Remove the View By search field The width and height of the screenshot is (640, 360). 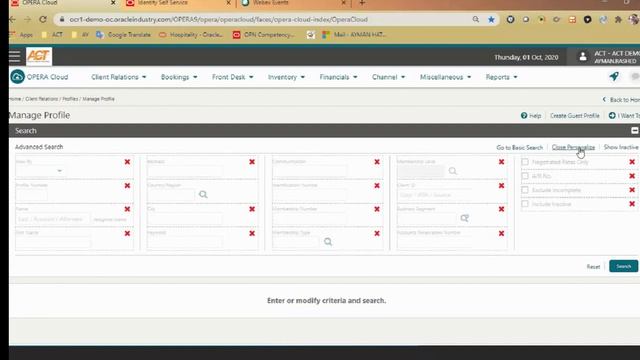[x=127, y=162]
